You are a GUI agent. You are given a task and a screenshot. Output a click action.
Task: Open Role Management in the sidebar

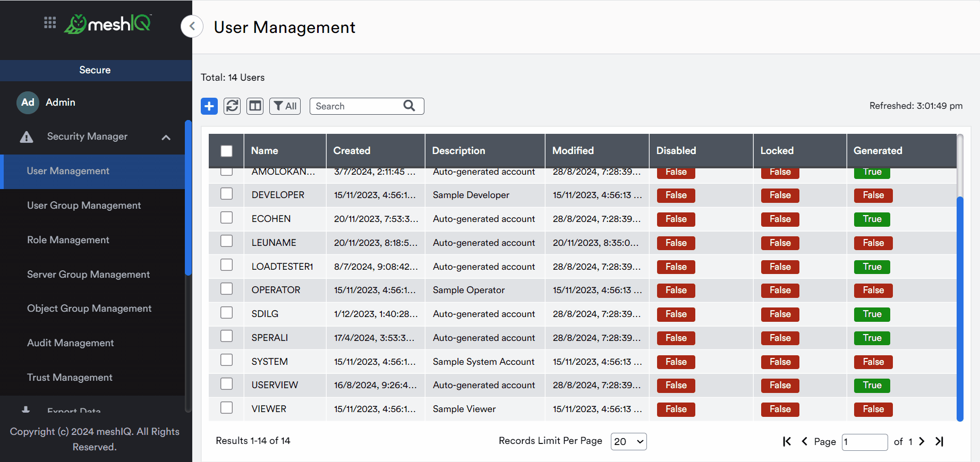coord(68,240)
